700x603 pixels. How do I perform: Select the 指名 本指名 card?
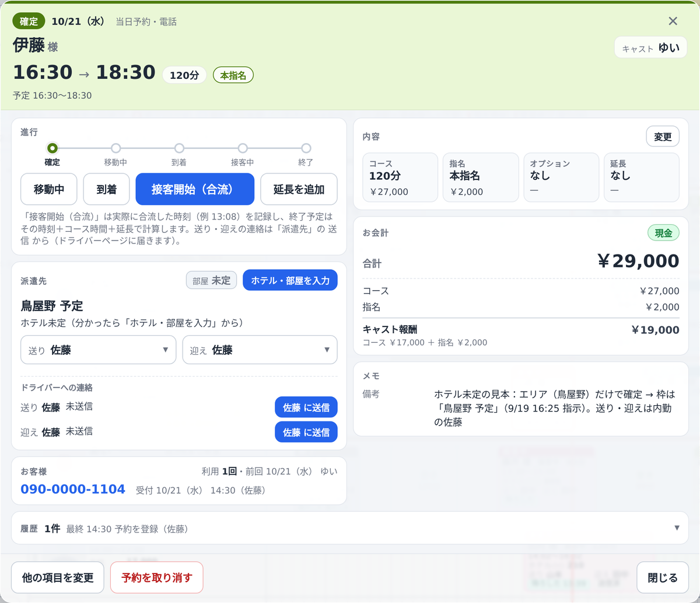click(481, 177)
